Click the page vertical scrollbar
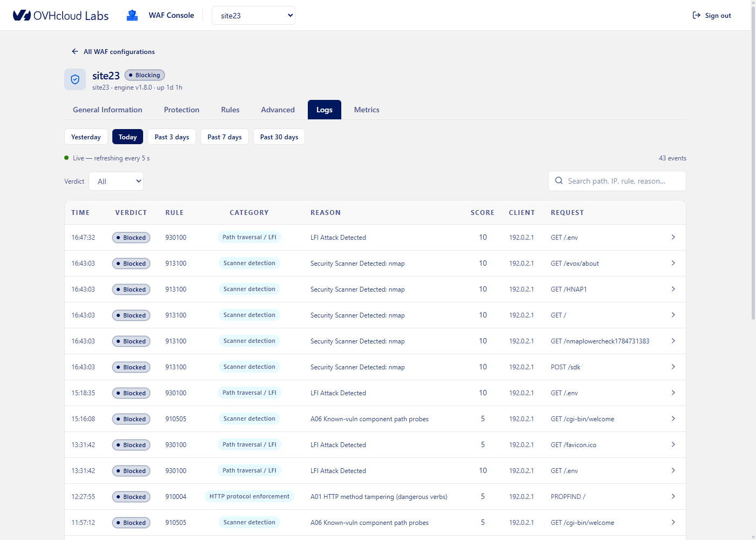The image size is (756, 540). (753, 162)
